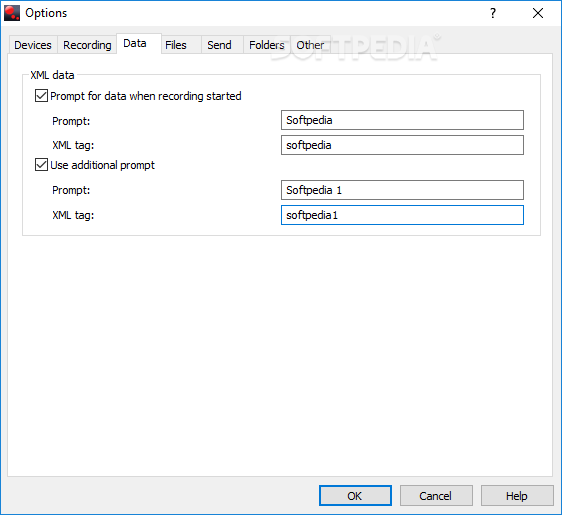Click the Cancel button
This screenshot has height=515, width=562.
pyautogui.click(x=436, y=496)
